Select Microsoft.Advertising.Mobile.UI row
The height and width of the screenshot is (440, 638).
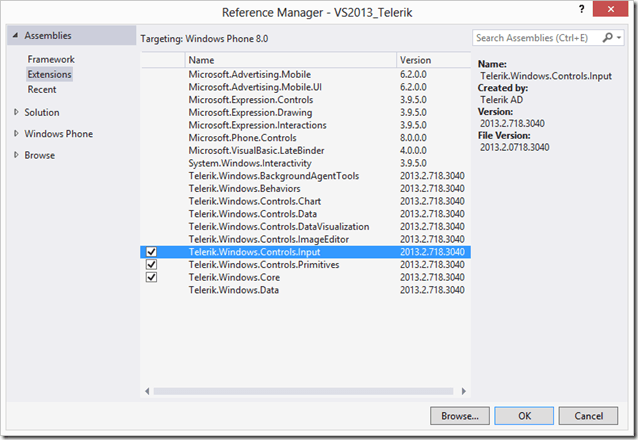306,87
